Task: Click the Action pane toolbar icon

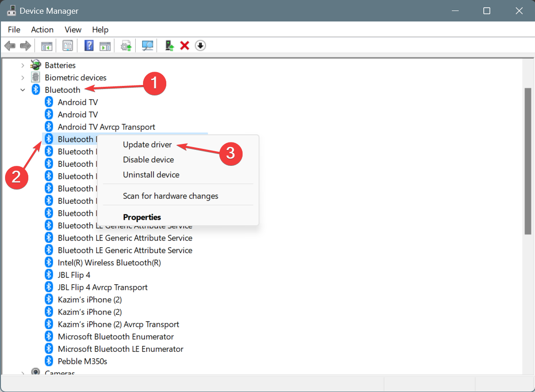Action: click(105, 46)
